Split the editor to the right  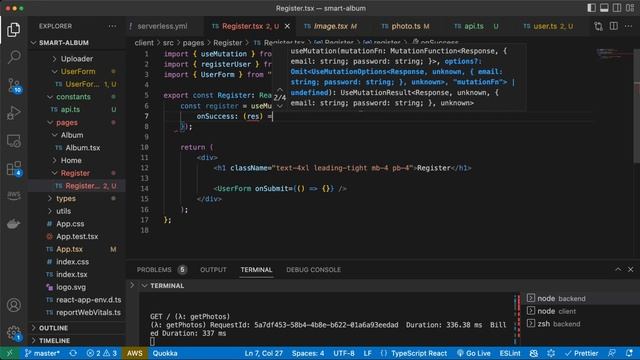pyautogui.click(x=613, y=26)
